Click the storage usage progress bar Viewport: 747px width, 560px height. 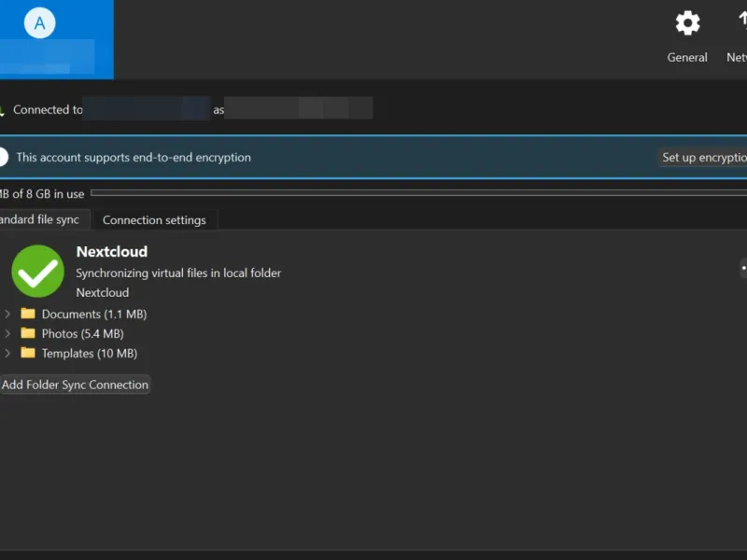tap(418, 193)
